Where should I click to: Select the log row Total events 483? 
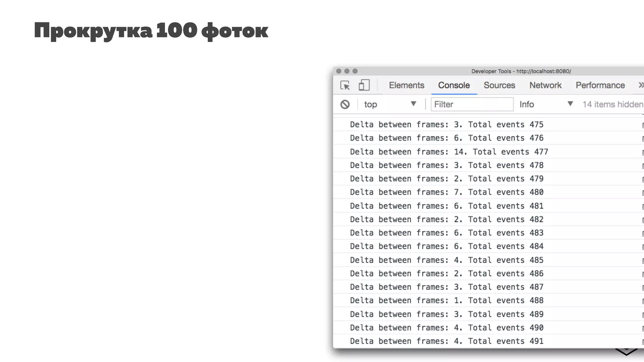pyautogui.click(x=488, y=233)
